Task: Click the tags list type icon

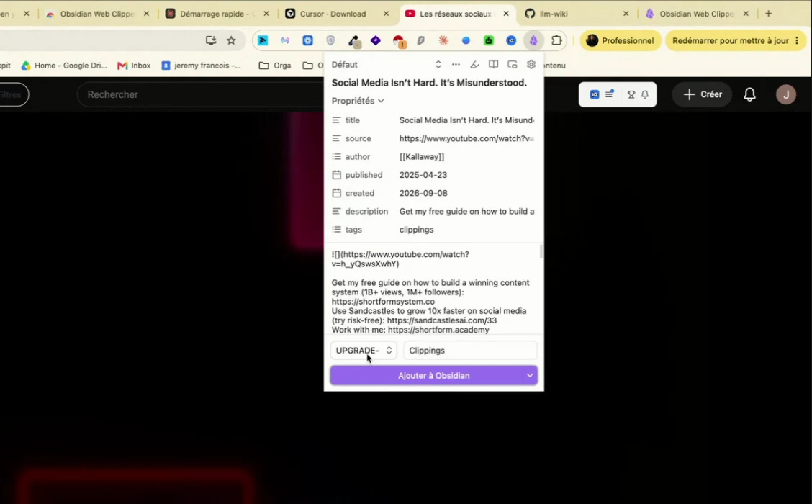Action: click(x=337, y=230)
